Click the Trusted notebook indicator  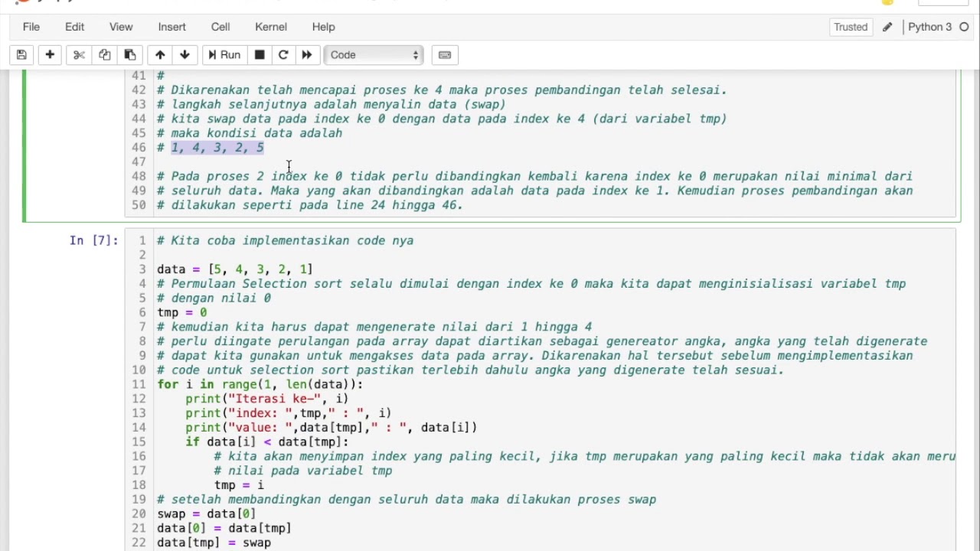coord(851,27)
